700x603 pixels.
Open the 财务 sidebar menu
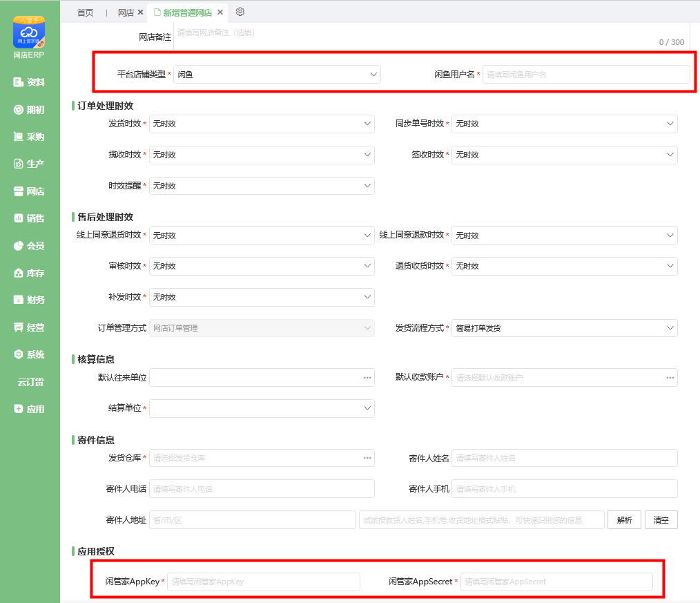click(30, 300)
